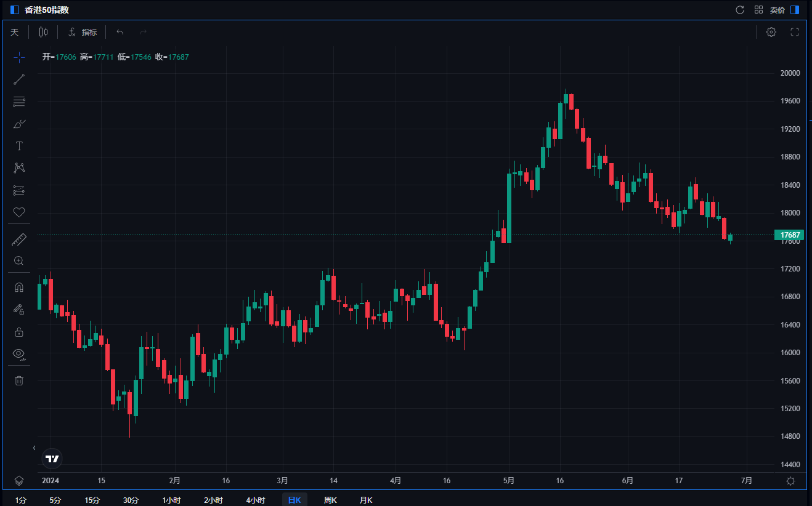Viewport: 812px width, 506px height.
Task: Select the text annotation tool
Action: pos(19,146)
